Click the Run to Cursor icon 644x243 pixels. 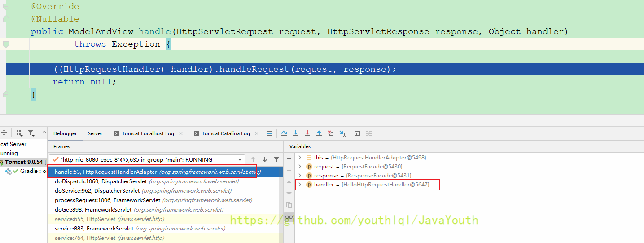[342, 133]
